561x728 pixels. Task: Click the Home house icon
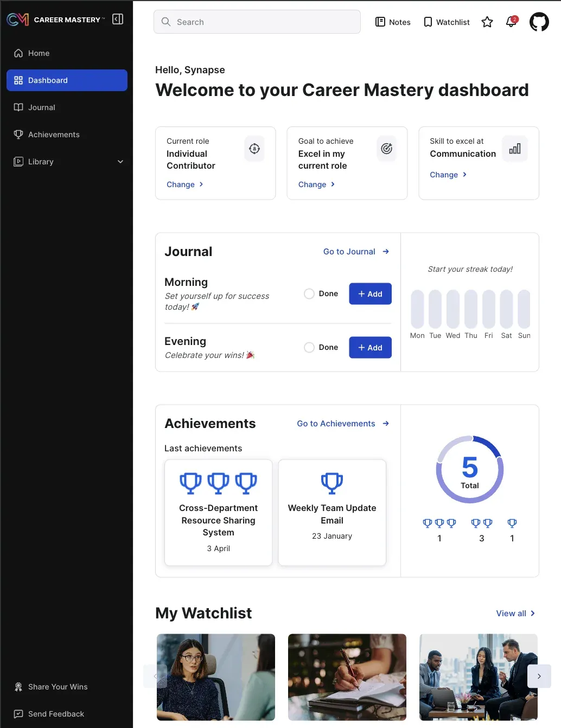[18, 53]
